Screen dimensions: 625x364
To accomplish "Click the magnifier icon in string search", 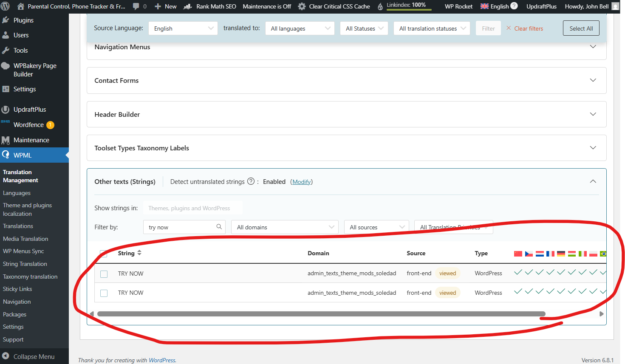I will coord(219,227).
